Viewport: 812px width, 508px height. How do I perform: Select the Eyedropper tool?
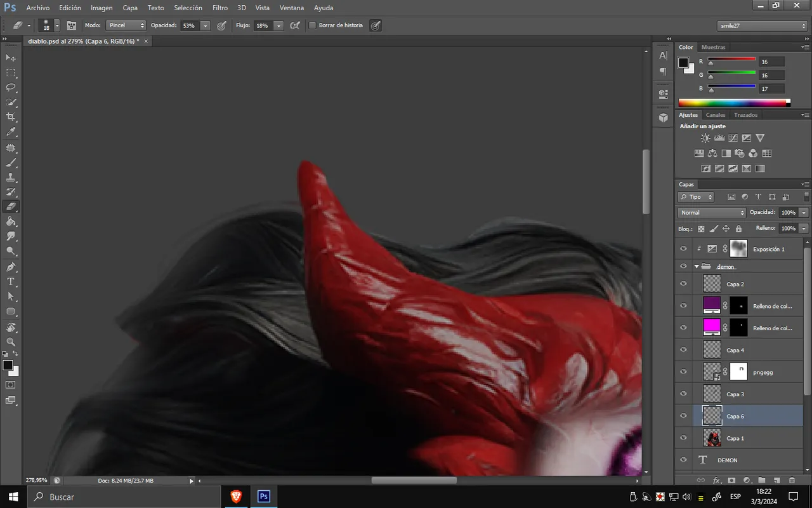(11, 132)
